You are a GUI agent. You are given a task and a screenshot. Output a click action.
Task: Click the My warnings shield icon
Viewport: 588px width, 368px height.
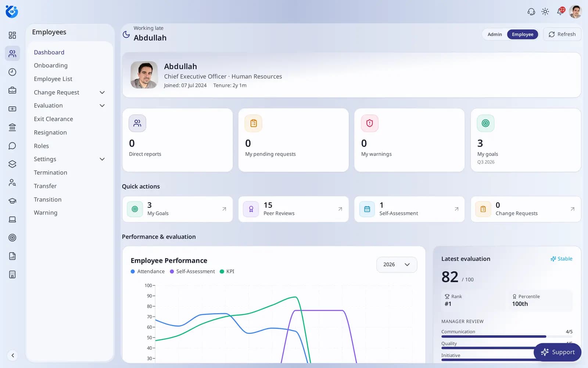(x=370, y=123)
